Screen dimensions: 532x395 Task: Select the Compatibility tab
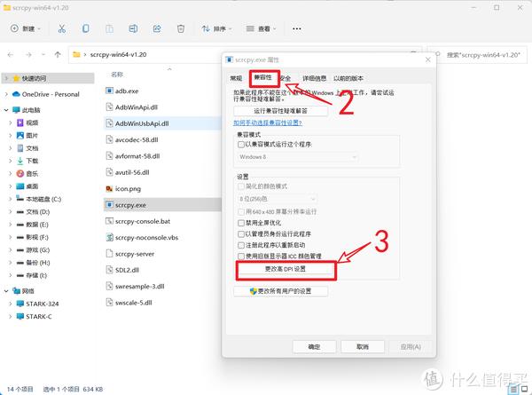[263, 78]
